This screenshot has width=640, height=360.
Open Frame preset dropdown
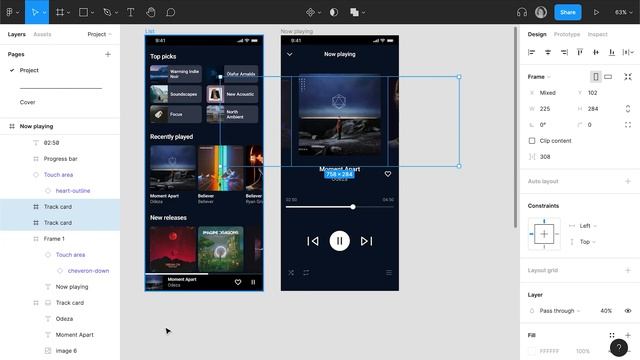pos(539,77)
